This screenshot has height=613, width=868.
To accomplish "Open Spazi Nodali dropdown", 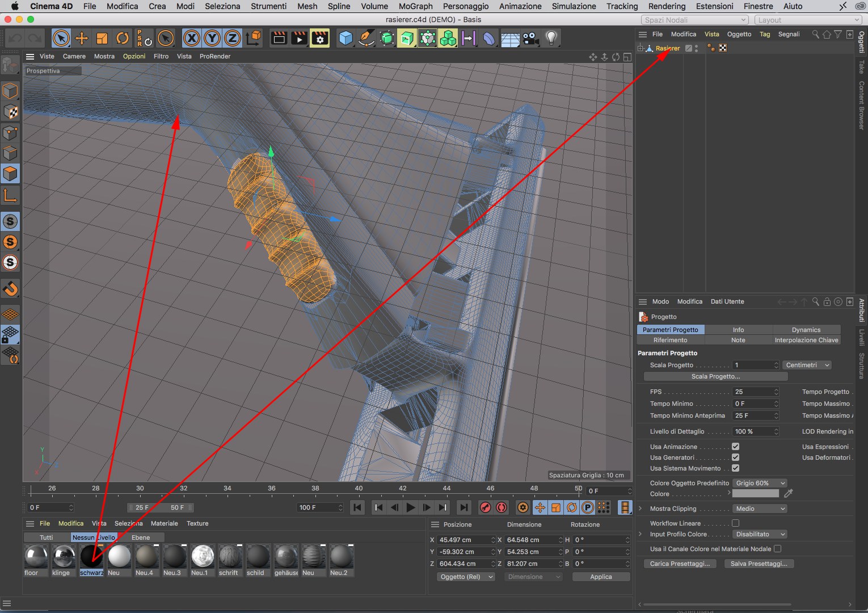I will click(x=695, y=20).
